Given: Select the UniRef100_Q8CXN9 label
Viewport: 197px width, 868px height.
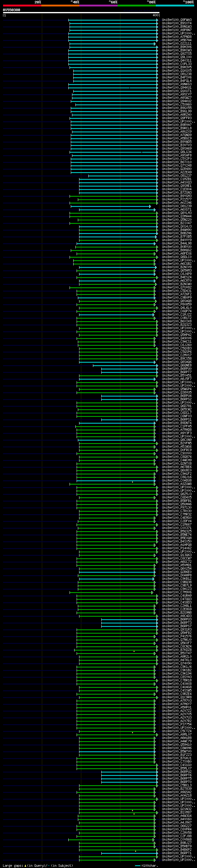Looking at the screenshot, I should point(177,440).
